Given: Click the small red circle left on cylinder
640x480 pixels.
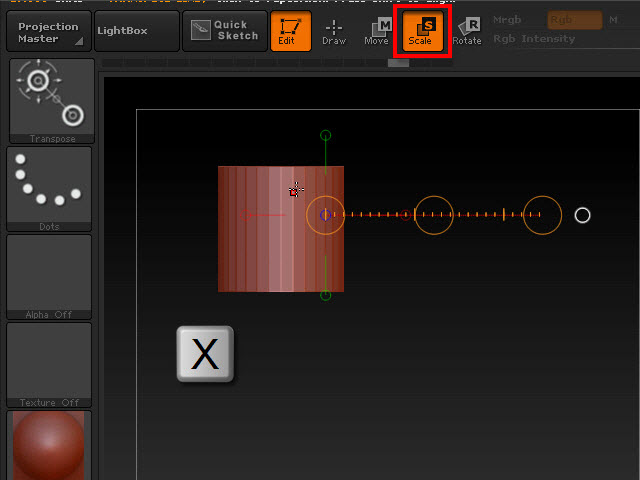Looking at the screenshot, I should (x=245, y=215).
